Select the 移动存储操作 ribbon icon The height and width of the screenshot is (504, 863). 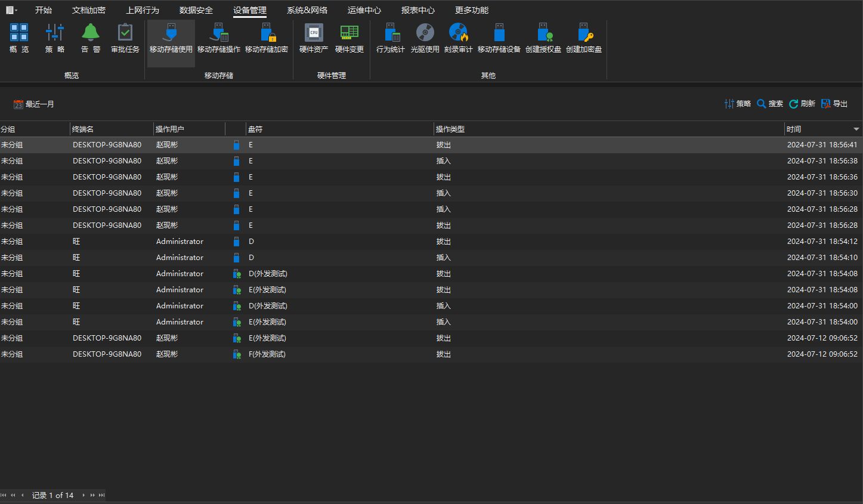219,32
